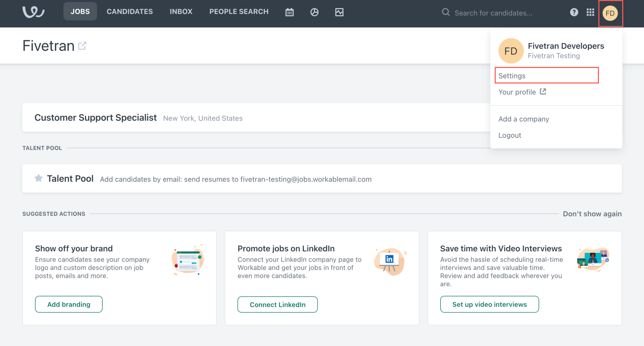Viewport: 644px width, 346px height.
Task: Click the Fivetran Developers name
Action: coord(566,46)
